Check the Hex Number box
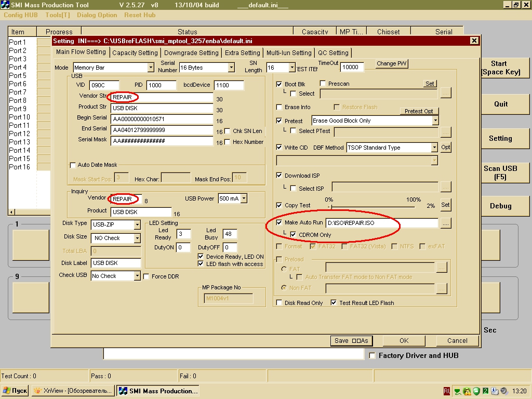This screenshot has height=399, width=532. tap(228, 142)
